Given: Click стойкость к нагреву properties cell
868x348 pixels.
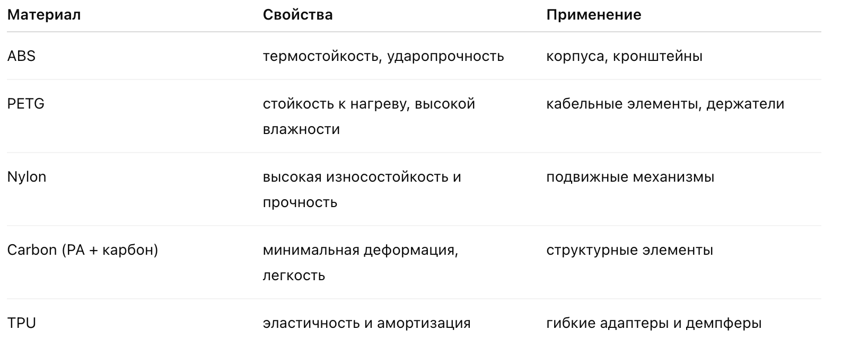Looking at the screenshot, I should (x=369, y=104).
